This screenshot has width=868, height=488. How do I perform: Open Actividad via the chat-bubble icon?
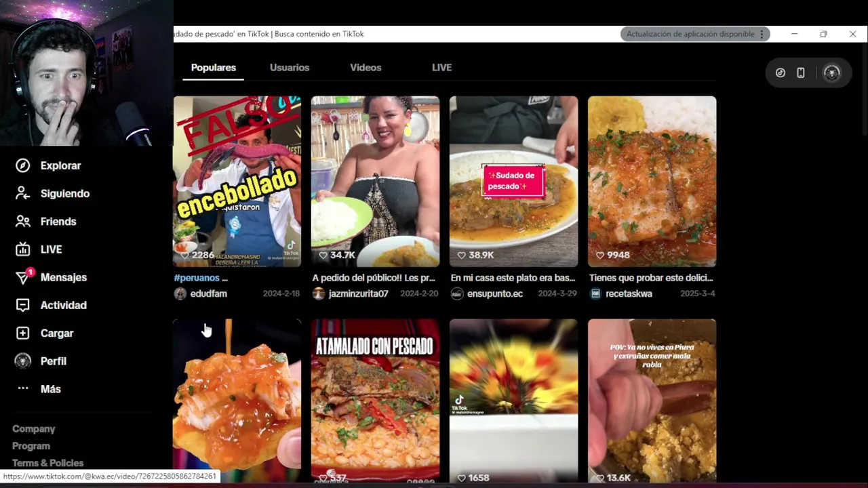coord(22,305)
